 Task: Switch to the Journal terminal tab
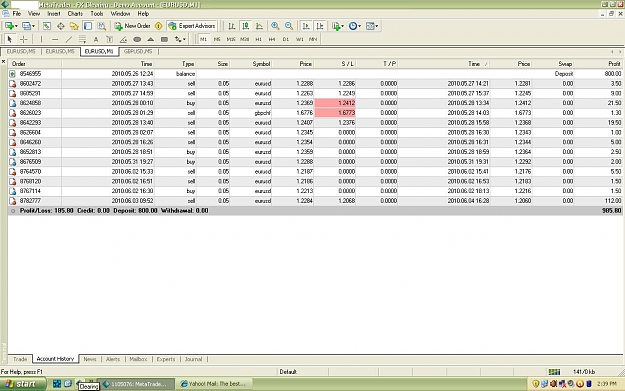coord(193,359)
